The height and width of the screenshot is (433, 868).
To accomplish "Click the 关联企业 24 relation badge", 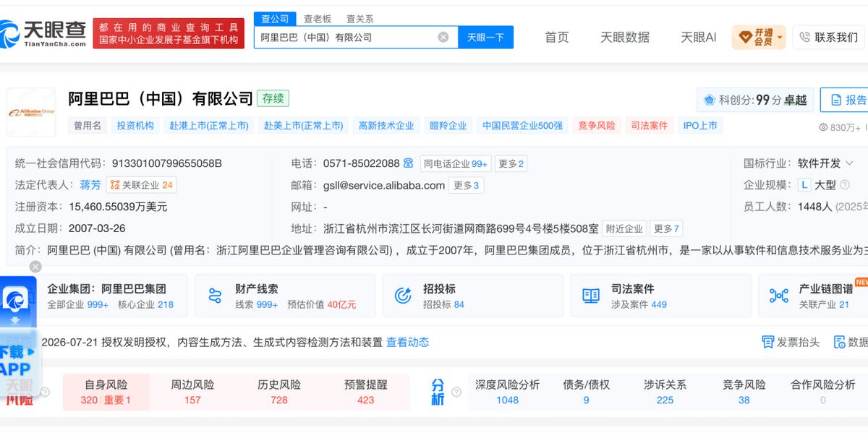I will 141,185.
